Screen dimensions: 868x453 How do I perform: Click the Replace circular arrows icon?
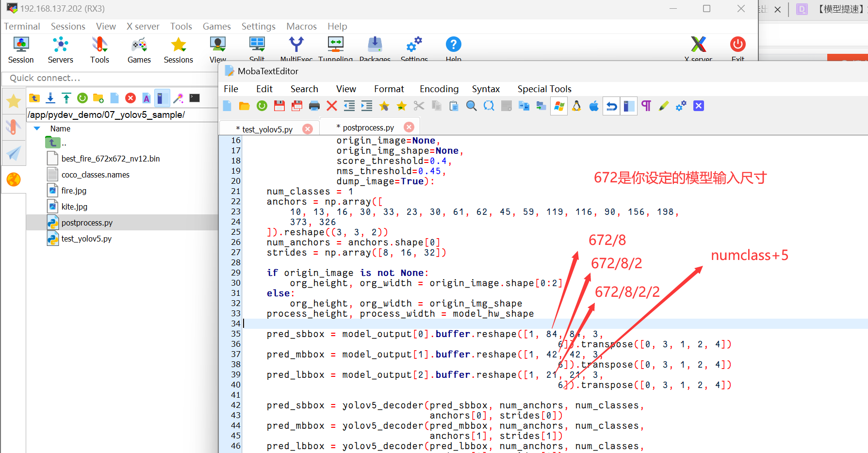pyautogui.click(x=489, y=106)
